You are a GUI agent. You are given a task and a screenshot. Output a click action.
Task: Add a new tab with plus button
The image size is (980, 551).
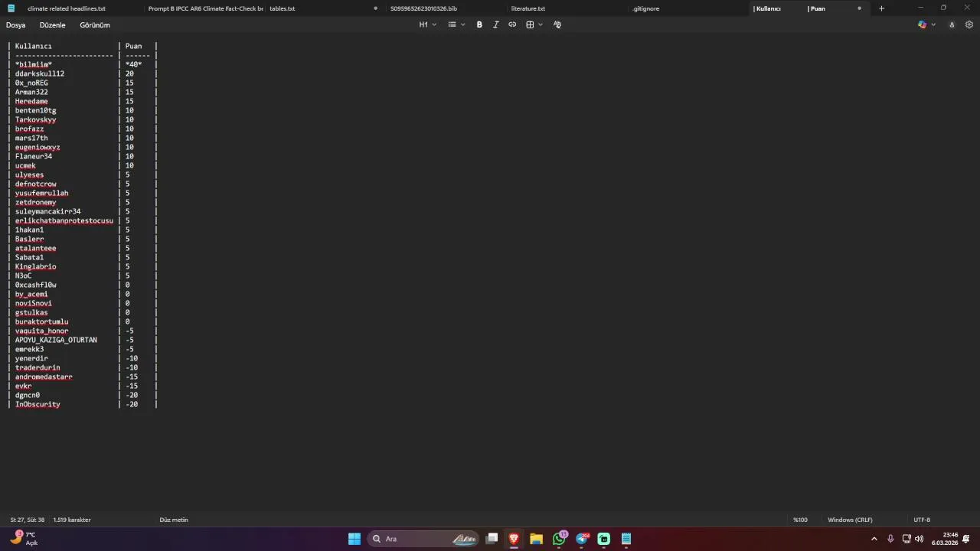click(x=881, y=8)
